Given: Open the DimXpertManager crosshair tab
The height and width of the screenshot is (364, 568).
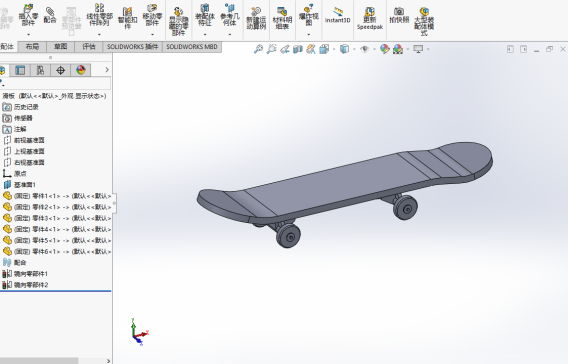Looking at the screenshot, I should click(60, 70).
